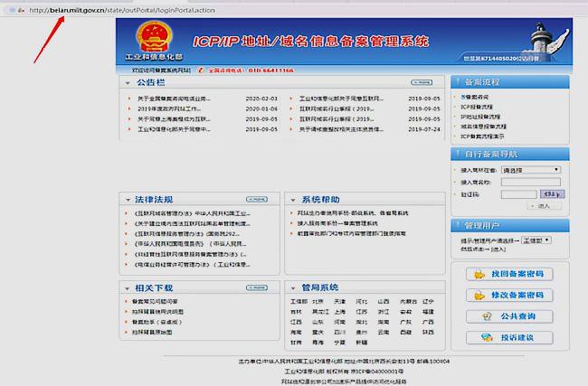Click the national emblem logo in the banner

tap(154, 36)
